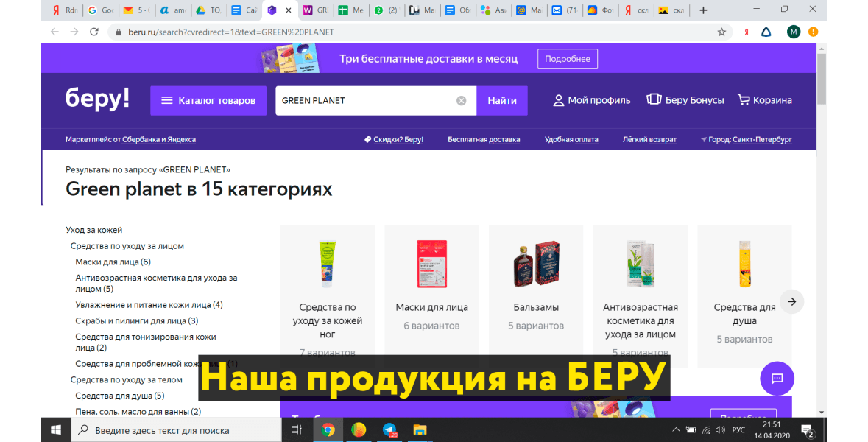The height and width of the screenshot is (442, 868).
Task: Reload the beru.ru page
Action: pos(94,32)
